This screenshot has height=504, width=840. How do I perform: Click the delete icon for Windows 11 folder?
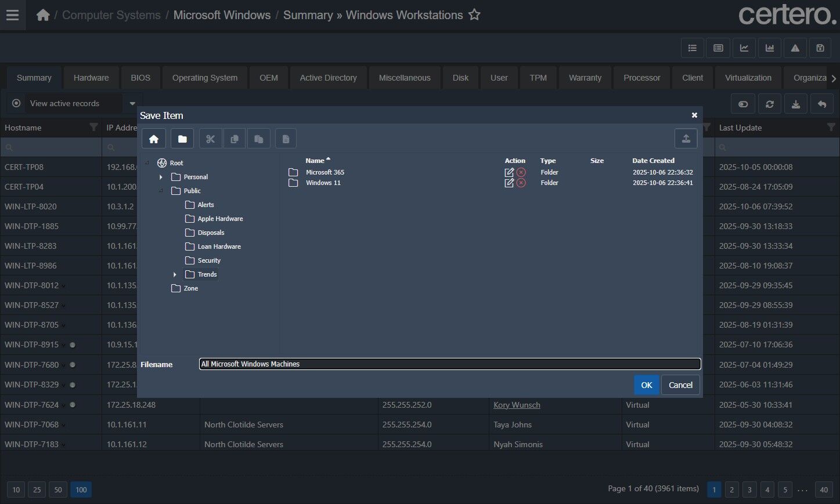coord(521,183)
